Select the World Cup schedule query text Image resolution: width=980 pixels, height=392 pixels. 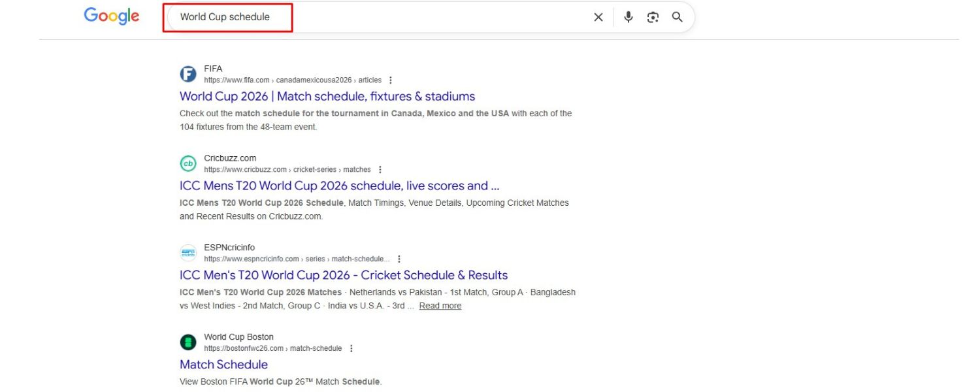[225, 17]
